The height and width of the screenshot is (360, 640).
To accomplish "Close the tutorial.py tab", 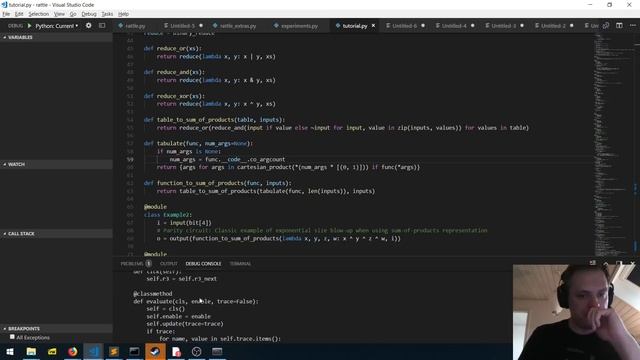I will pyautogui.click(x=373, y=26).
